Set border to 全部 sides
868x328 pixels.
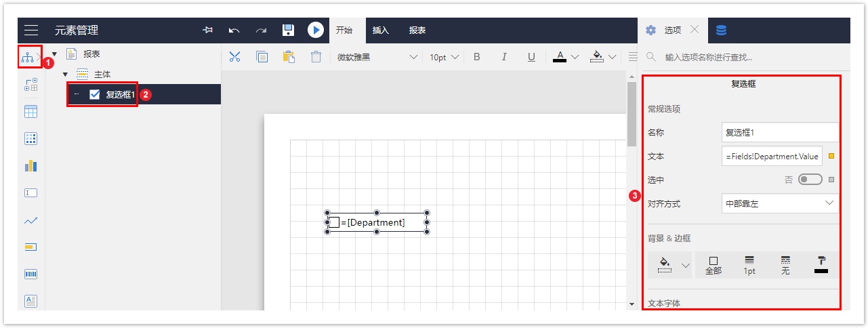(714, 265)
